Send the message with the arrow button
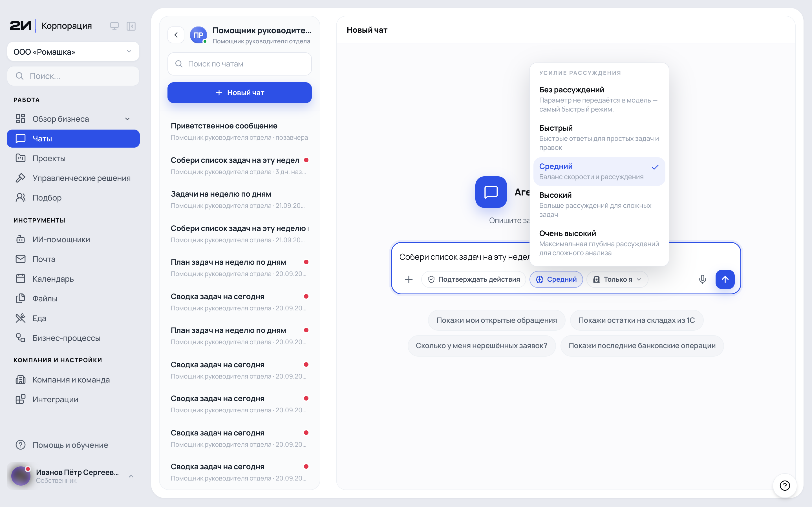812x507 pixels. [x=725, y=279]
